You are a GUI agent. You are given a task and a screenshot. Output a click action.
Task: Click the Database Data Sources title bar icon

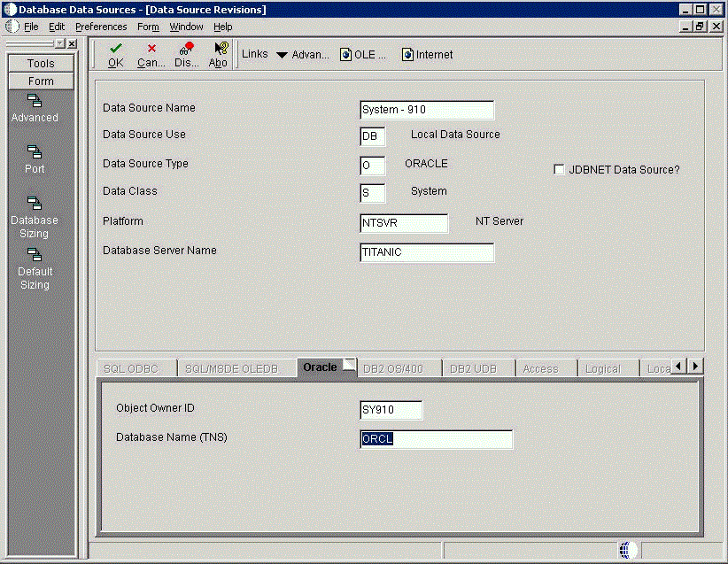point(11,9)
